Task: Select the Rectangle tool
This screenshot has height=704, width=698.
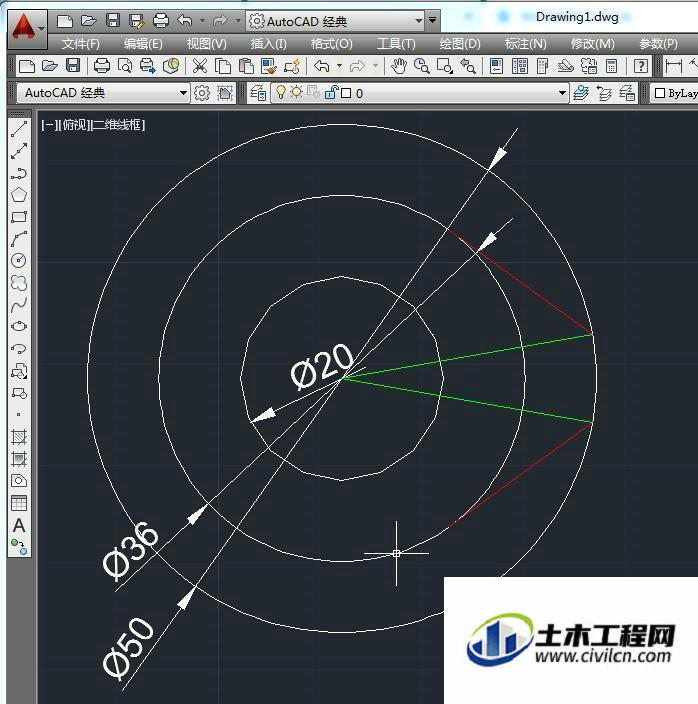Action: pos(19,217)
